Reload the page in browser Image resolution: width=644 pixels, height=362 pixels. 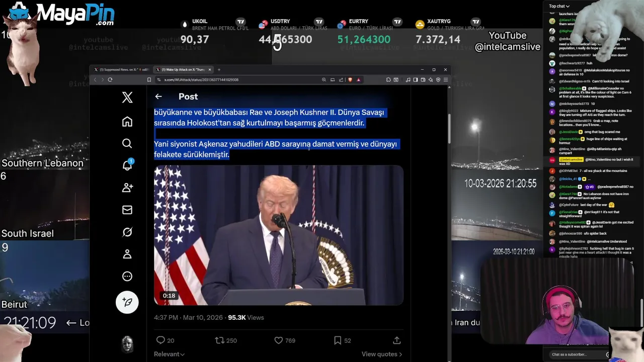(110, 79)
